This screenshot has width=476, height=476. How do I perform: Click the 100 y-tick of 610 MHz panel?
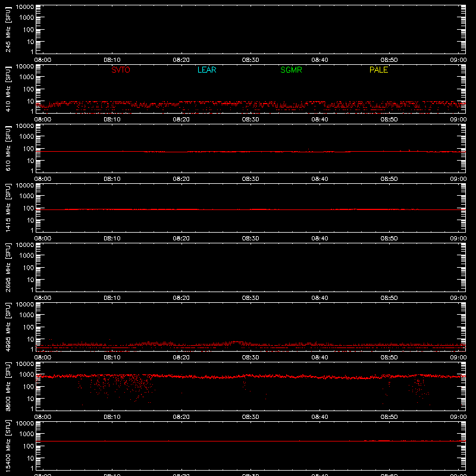29,149
